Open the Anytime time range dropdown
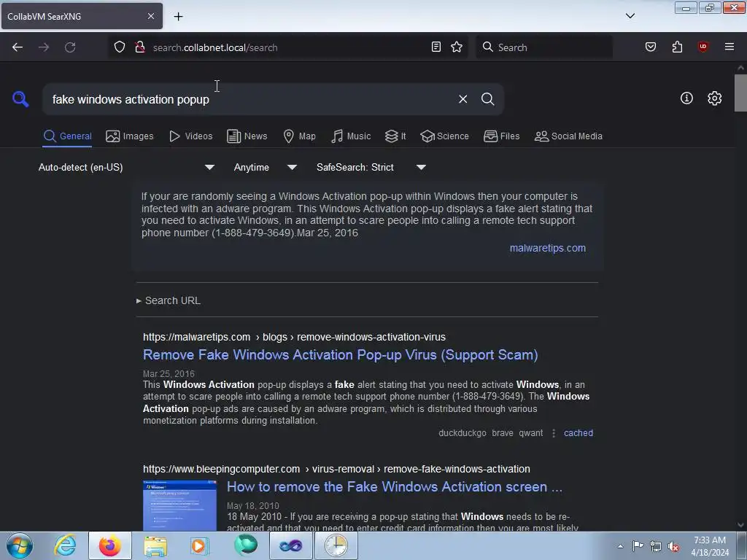The image size is (747, 560). [266, 168]
